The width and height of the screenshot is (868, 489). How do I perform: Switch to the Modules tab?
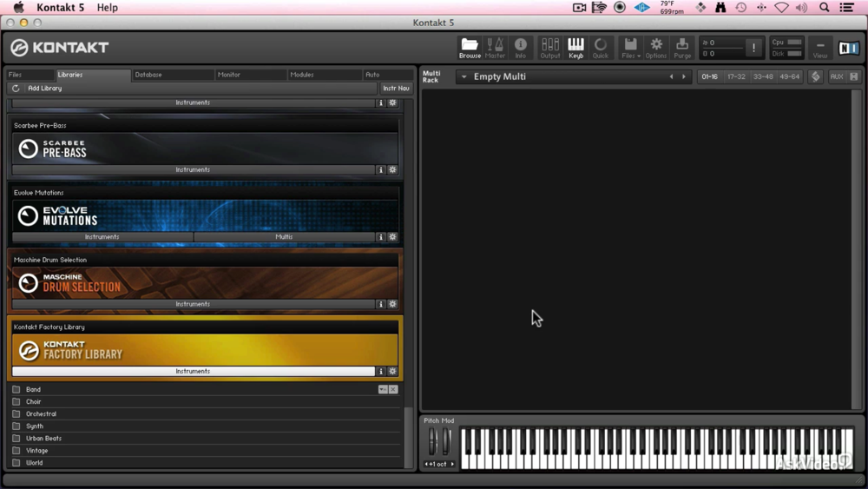[x=325, y=75]
